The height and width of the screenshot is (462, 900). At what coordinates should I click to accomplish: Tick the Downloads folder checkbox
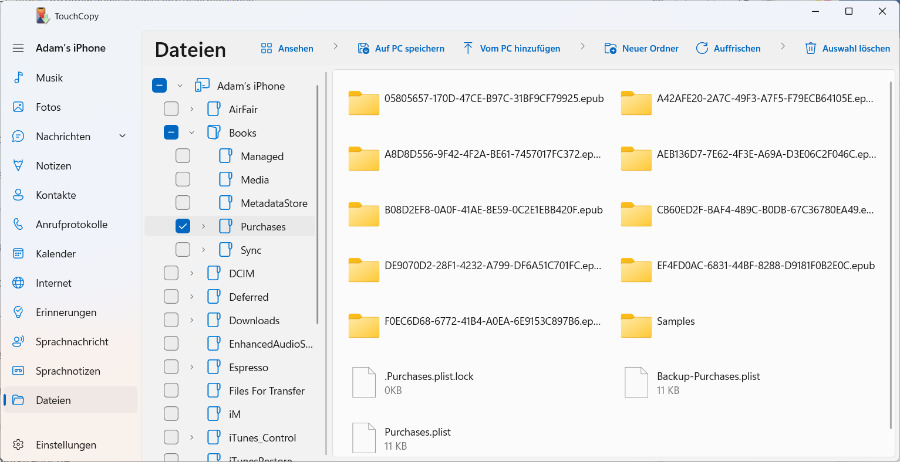(171, 321)
